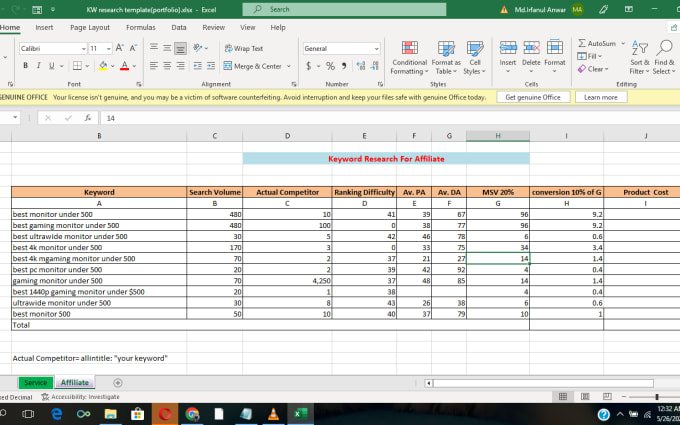Switch to Page Layout view in status bar
The width and height of the screenshot is (680, 425).
[585, 396]
